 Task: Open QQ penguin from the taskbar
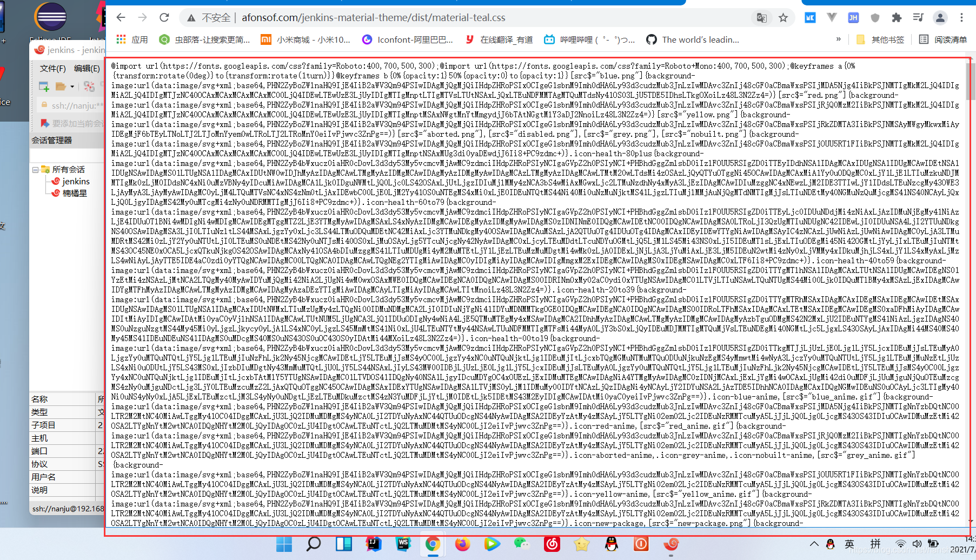tap(612, 544)
